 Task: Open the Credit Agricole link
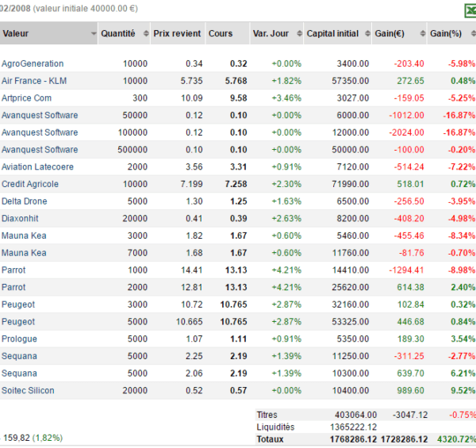tap(30, 184)
